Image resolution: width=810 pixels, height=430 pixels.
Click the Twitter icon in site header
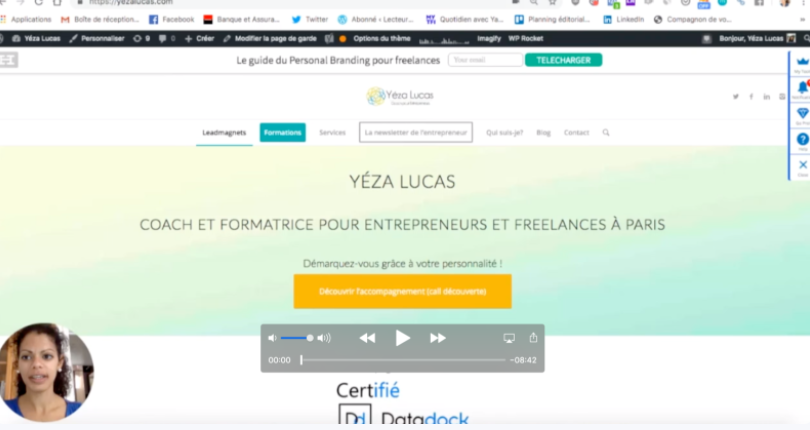click(736, 97)
